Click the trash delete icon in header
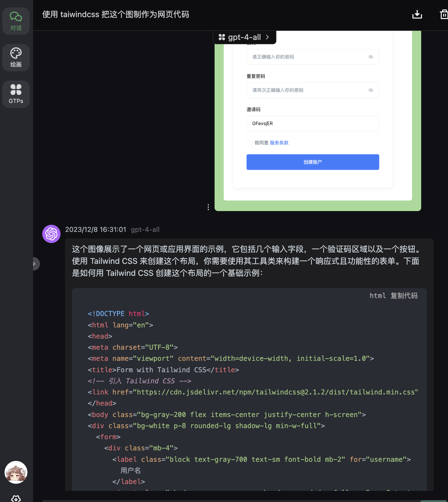 pos(443,14)
